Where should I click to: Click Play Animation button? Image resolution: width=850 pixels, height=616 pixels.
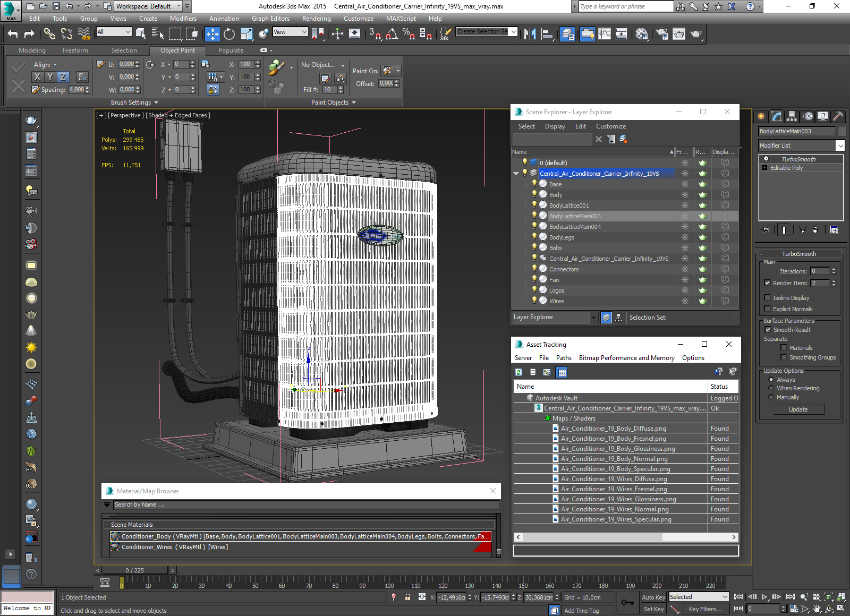[764, 597]
